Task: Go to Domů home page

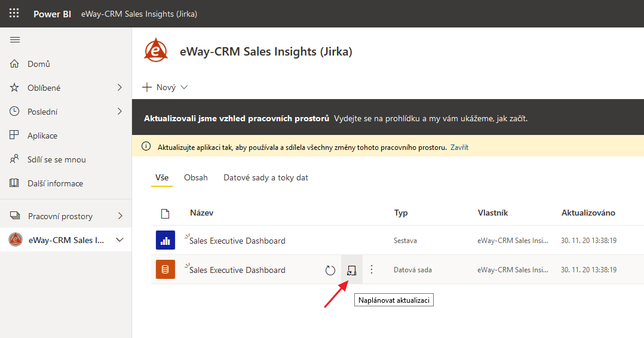Action: [39, 64]
